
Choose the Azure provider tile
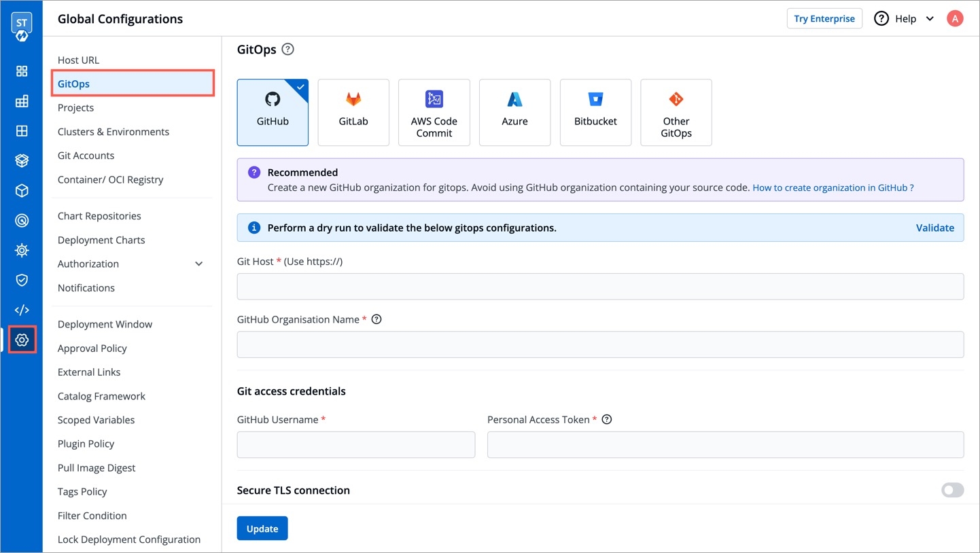pyautogui.click(x=514, y=112)
